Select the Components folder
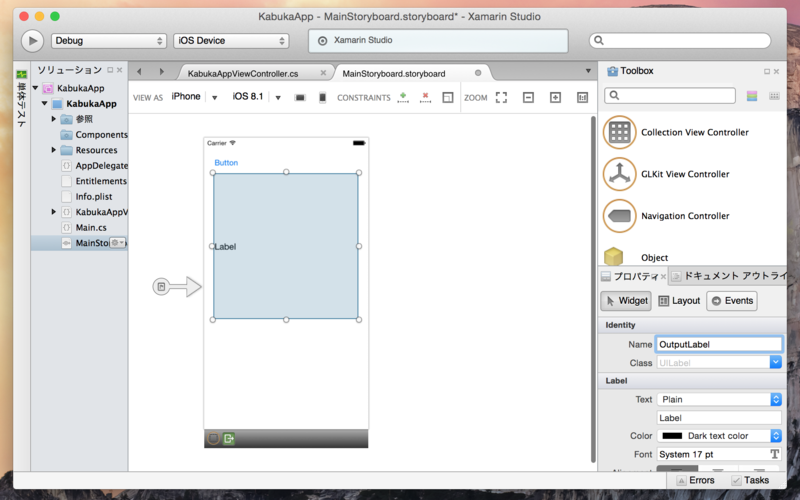 point(94,135)
